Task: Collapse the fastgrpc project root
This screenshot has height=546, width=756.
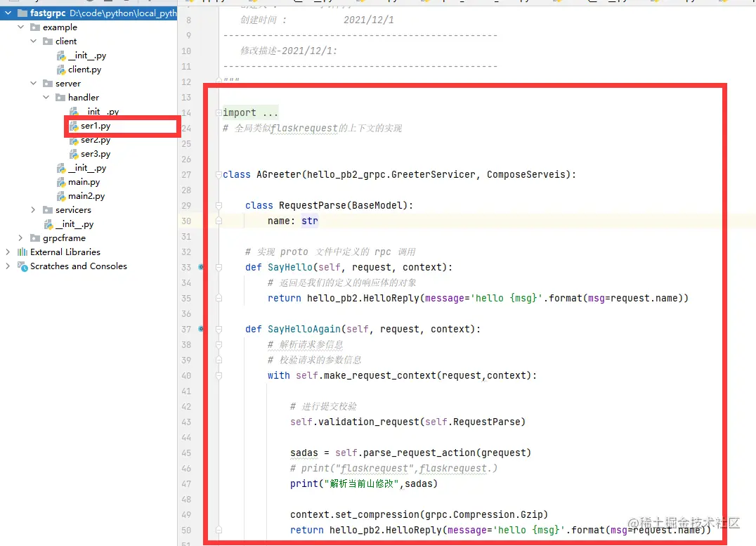Action: point(8,13)
